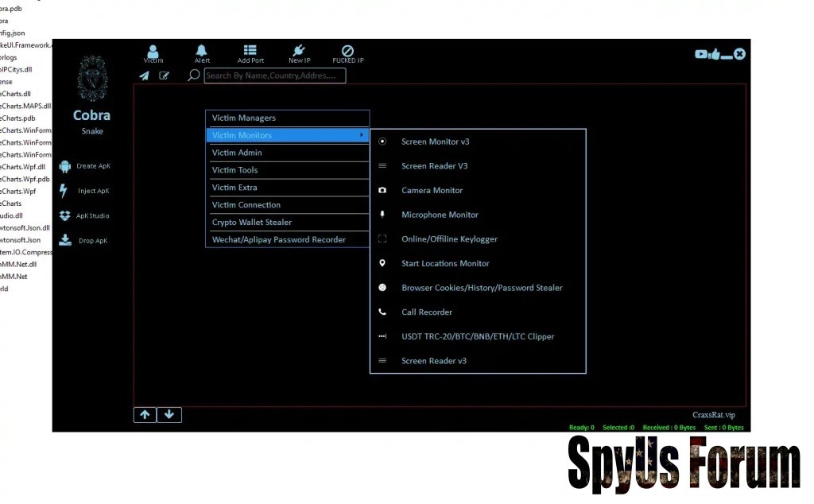The width and height of the screenshot is (814, 504).
Task: Click the Search By Name input field
Action: click(274, 76)
